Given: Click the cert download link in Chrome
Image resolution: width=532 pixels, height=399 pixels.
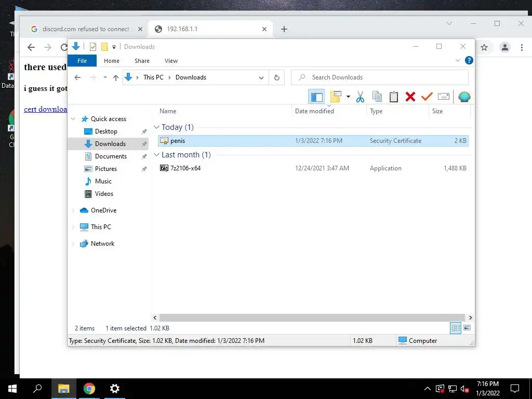Looking at the screenshot, I should [x=46, y=109].
